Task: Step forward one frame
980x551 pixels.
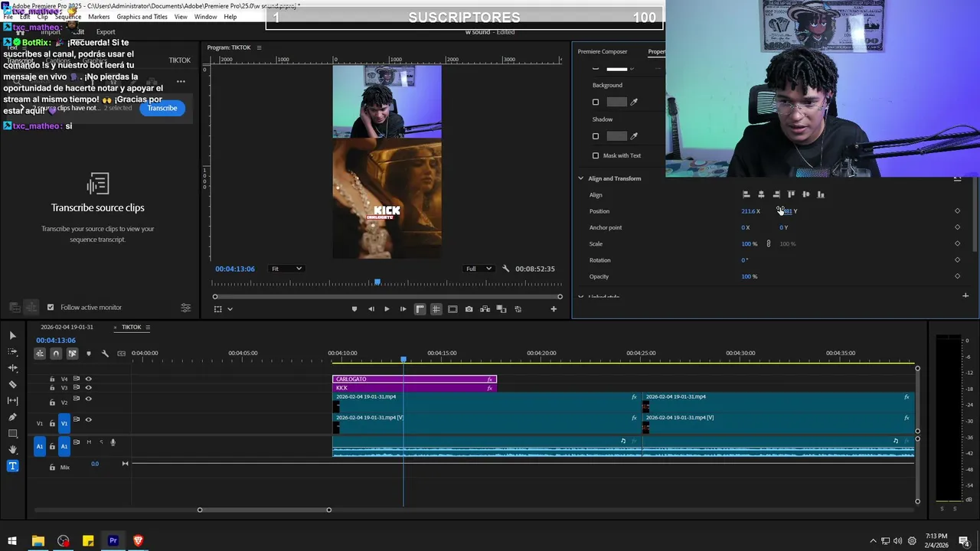Action: 403,309
